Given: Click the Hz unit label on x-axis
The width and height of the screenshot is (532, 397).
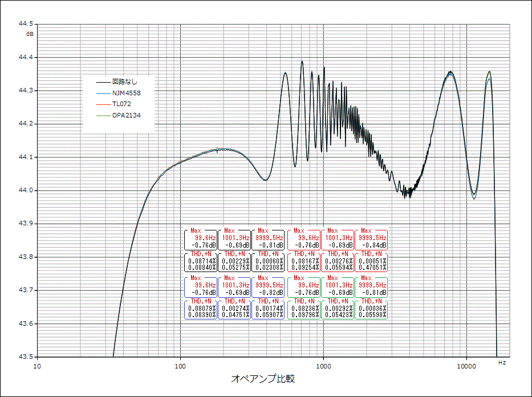Looking at the screenshot, I should [x=502, y=362].
